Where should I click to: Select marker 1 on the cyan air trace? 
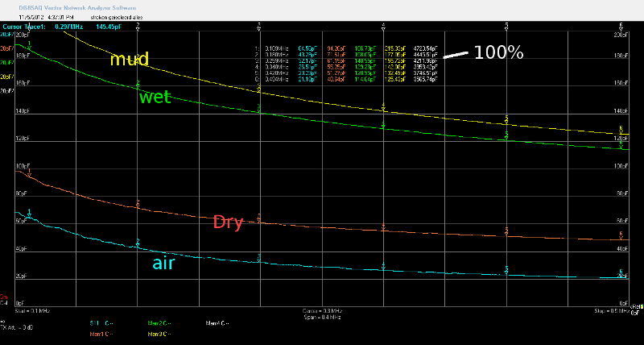(x=29, y=212)
